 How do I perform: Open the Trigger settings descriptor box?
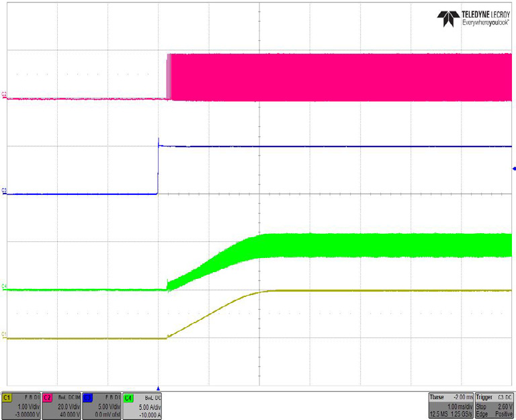point(494,406)
